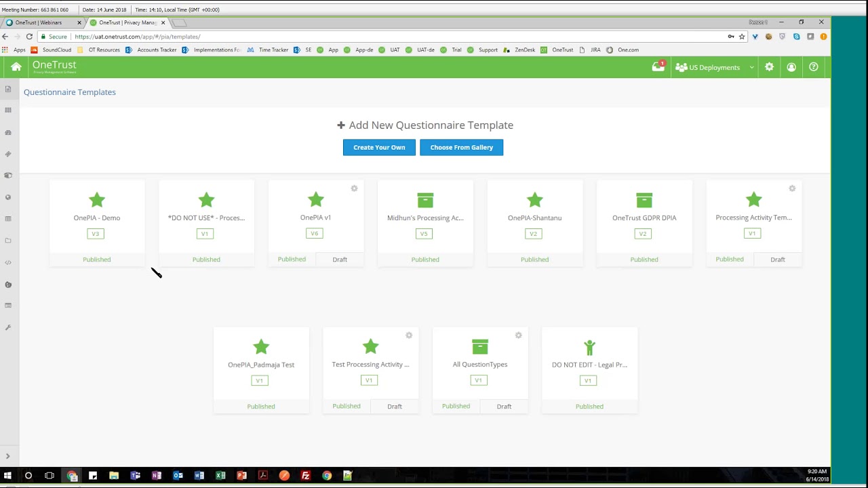Viewport: 868px width, 488px height.
Task: Open the help question mark icon
Action: pos(814,67)
